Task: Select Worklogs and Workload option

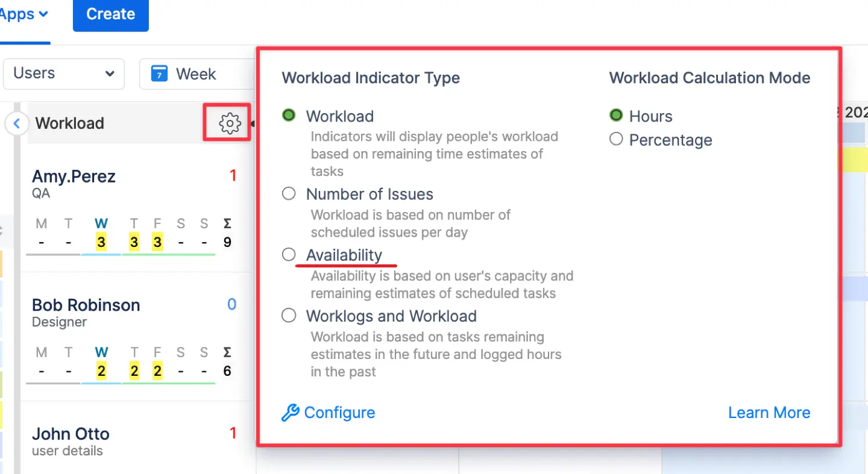Action: [289, 315]
